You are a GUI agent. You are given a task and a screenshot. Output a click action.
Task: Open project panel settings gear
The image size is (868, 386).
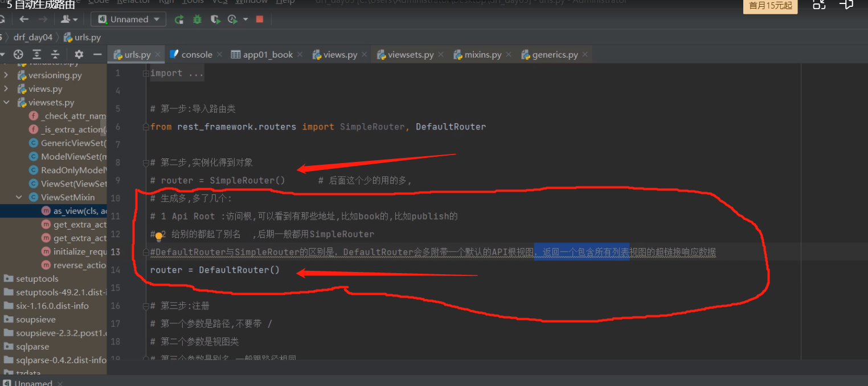(79, 54)
